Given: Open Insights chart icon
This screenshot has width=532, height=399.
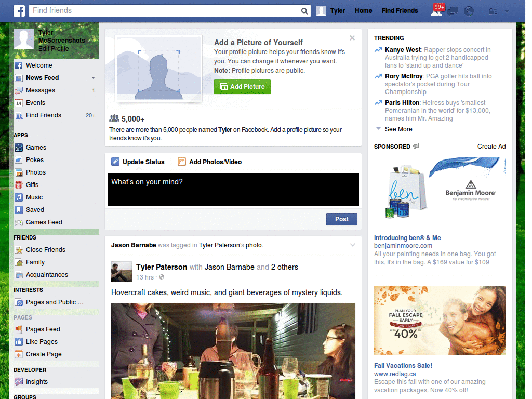Looking at the screenshot, I should point(19,382).
